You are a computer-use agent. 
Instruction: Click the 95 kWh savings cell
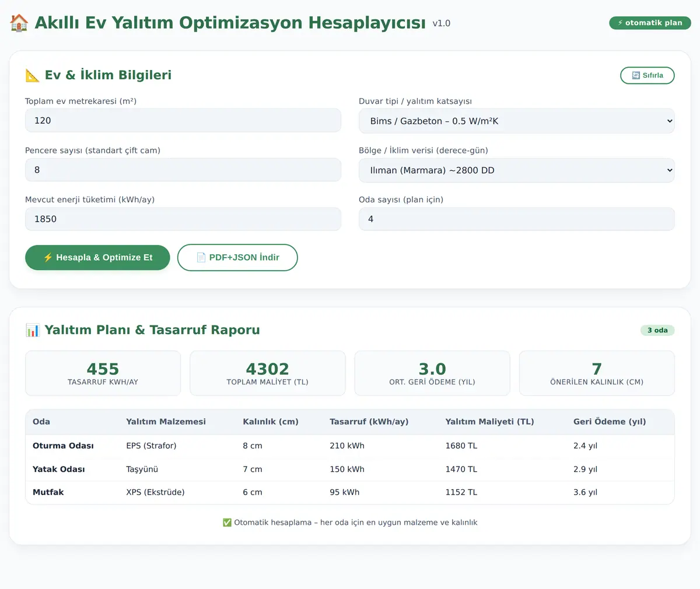coord(345,492)
